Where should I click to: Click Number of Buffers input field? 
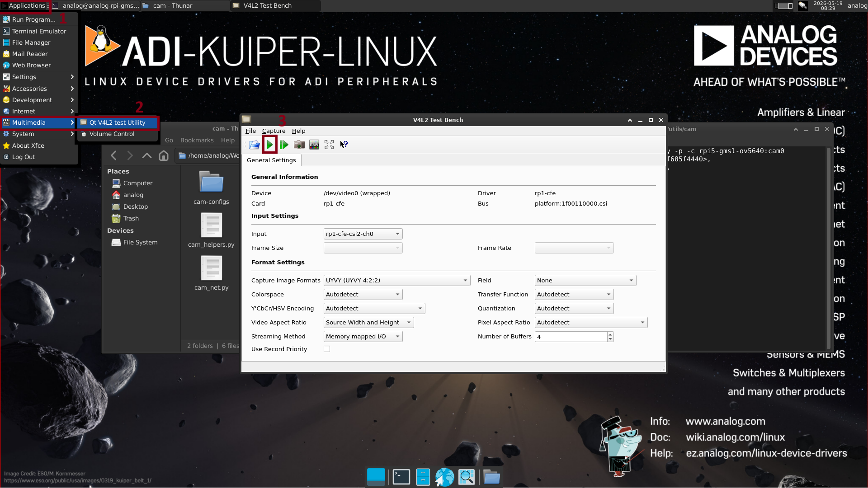(x=571, y=337)
